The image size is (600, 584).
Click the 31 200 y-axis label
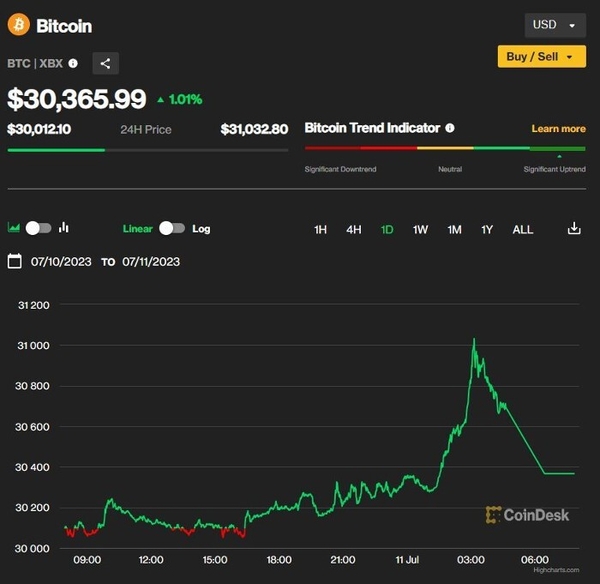pyautogui.click(x=34, y=305)
